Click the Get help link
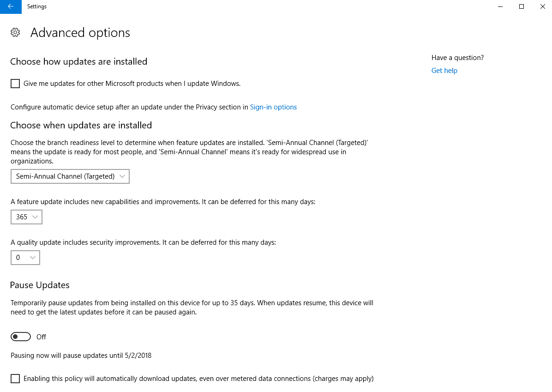Screen dimensions: 552x392 click(x=444, y=71)
